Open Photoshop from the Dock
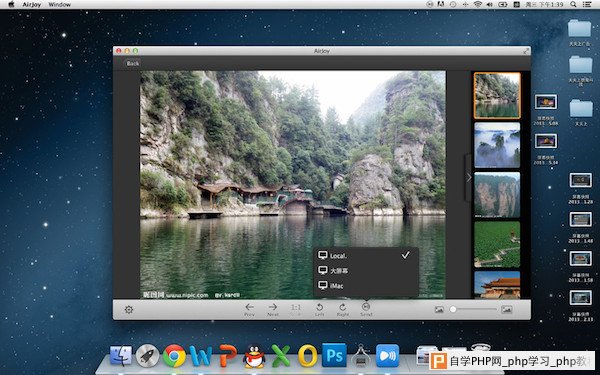This screenshot has height=375, width=600. [x=334, y=355]
